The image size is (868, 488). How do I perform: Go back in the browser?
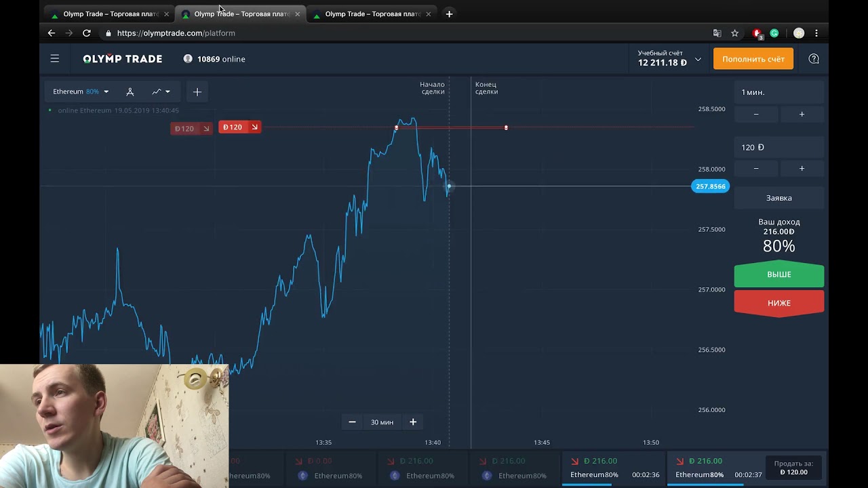click(x=52, y=33)
